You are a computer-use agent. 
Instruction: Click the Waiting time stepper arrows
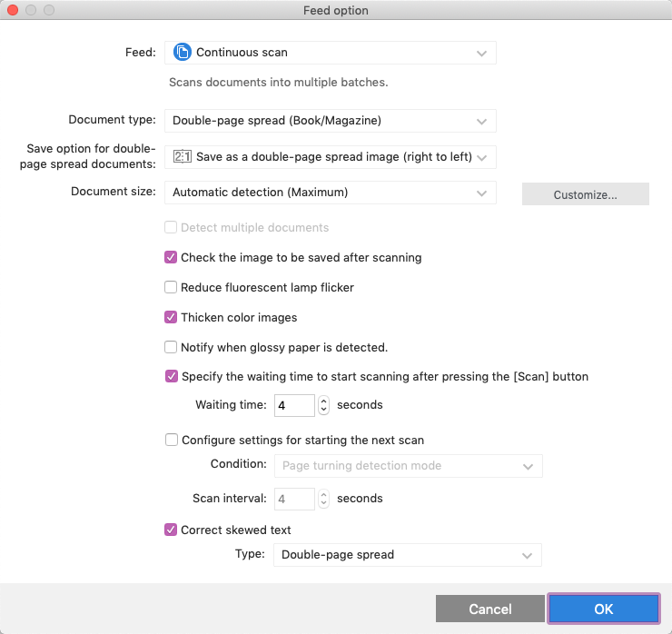[323, 405]
